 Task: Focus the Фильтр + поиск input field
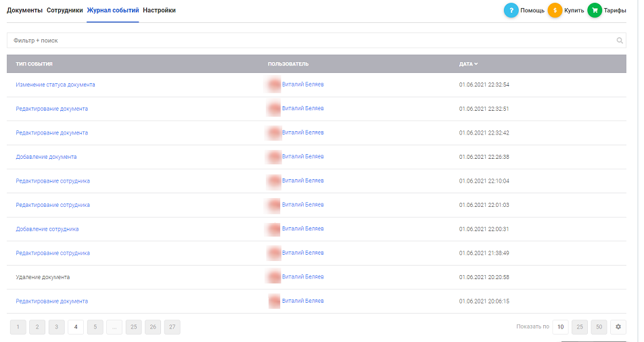[317, 41]
